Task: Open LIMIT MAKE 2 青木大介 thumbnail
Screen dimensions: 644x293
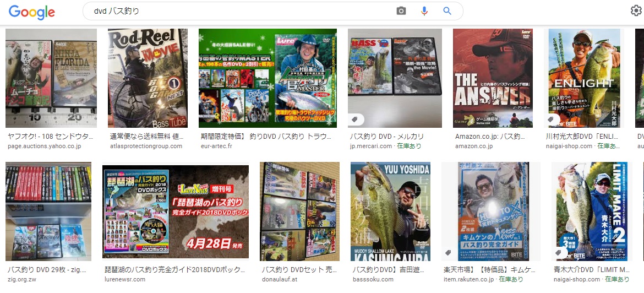Action: (591, 211)
